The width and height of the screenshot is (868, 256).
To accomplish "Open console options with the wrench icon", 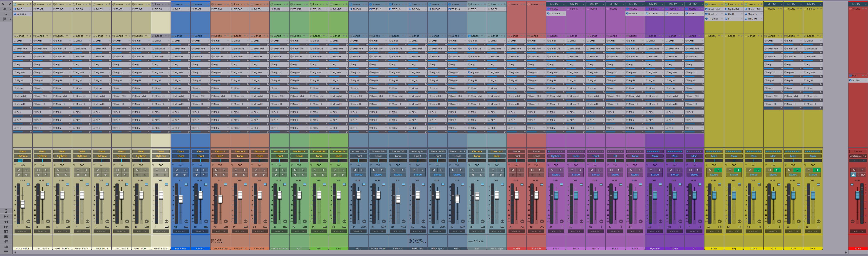I will (x=6, y=14).
